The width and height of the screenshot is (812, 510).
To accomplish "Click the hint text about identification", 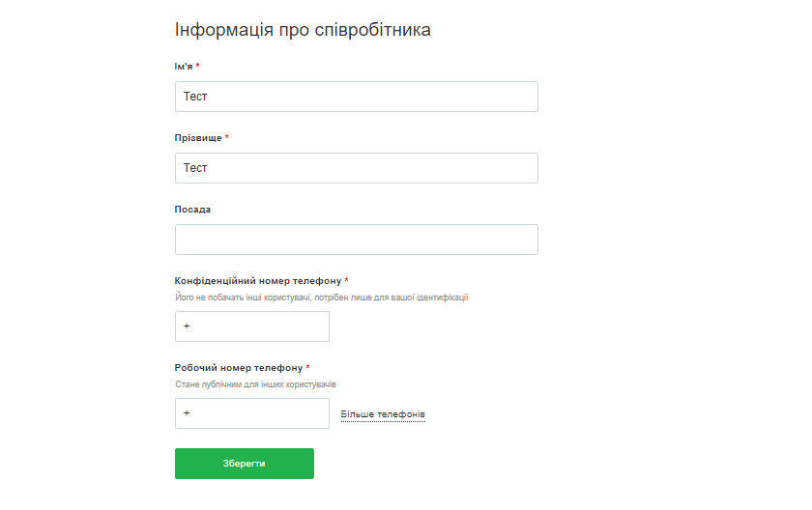I will (x=321, y=297).
